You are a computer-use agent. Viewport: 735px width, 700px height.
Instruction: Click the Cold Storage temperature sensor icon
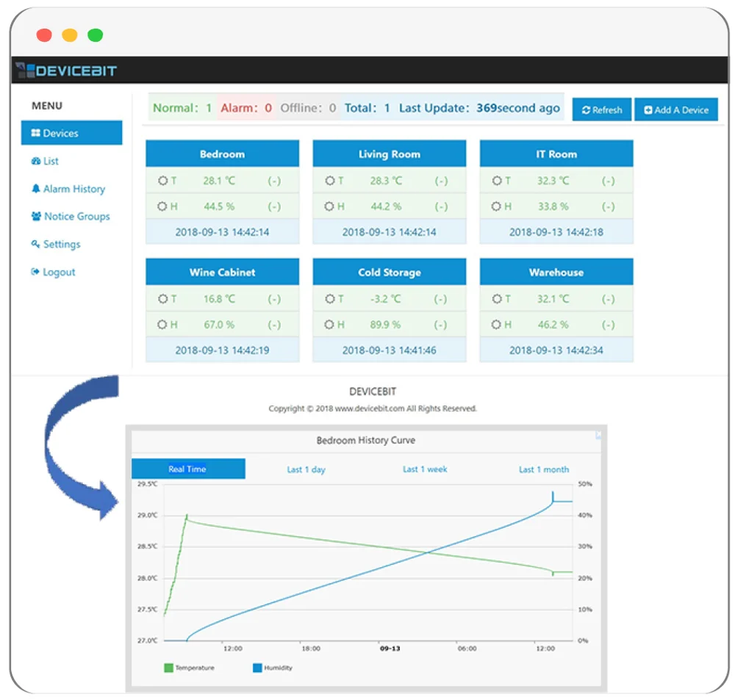point(330,298)
